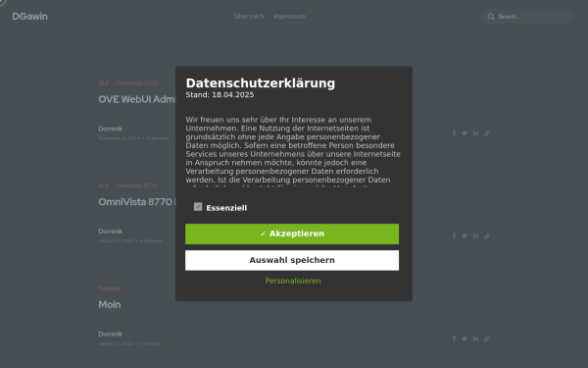Open the Impressum menu item
The image size is (588, 368).
tap(289, 17)
